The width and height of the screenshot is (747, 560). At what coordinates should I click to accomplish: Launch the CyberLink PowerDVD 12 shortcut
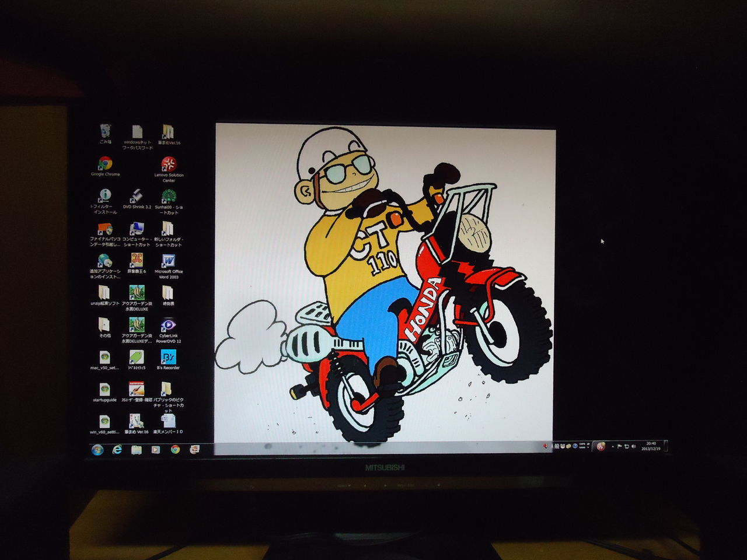(169, 330)
